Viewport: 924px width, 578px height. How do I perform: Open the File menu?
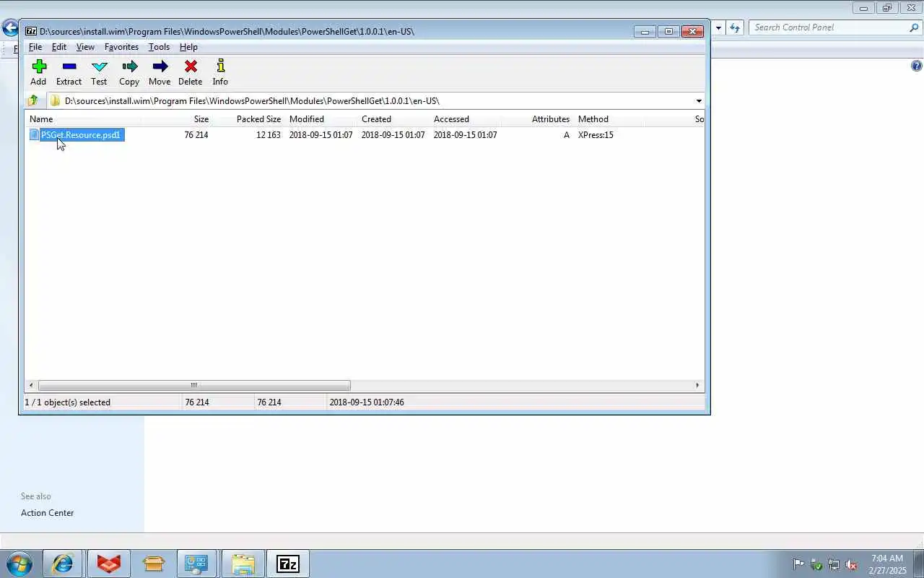pos(35,47)
